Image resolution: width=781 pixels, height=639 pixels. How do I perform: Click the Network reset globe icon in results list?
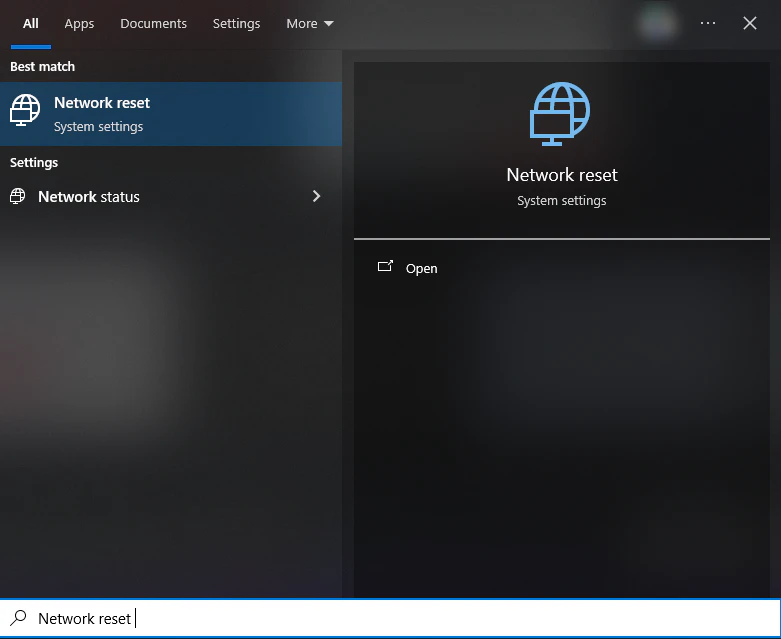point(25,110)
